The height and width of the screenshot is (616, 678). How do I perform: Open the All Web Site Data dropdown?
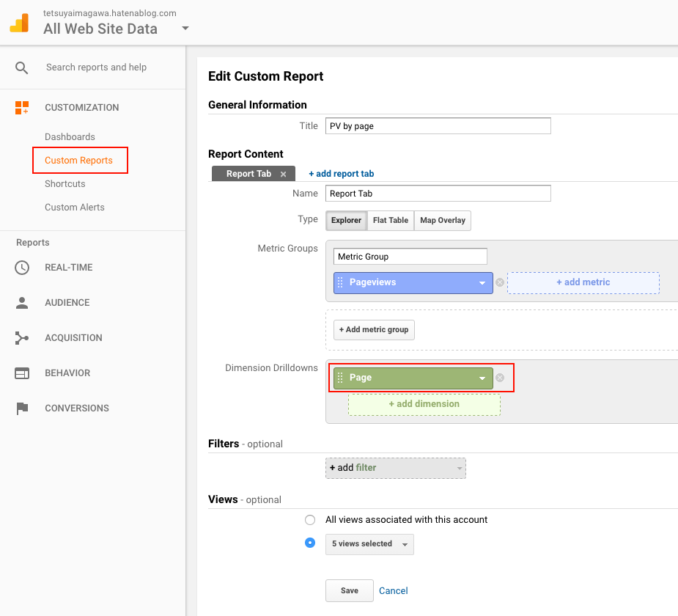click(185, 29)
